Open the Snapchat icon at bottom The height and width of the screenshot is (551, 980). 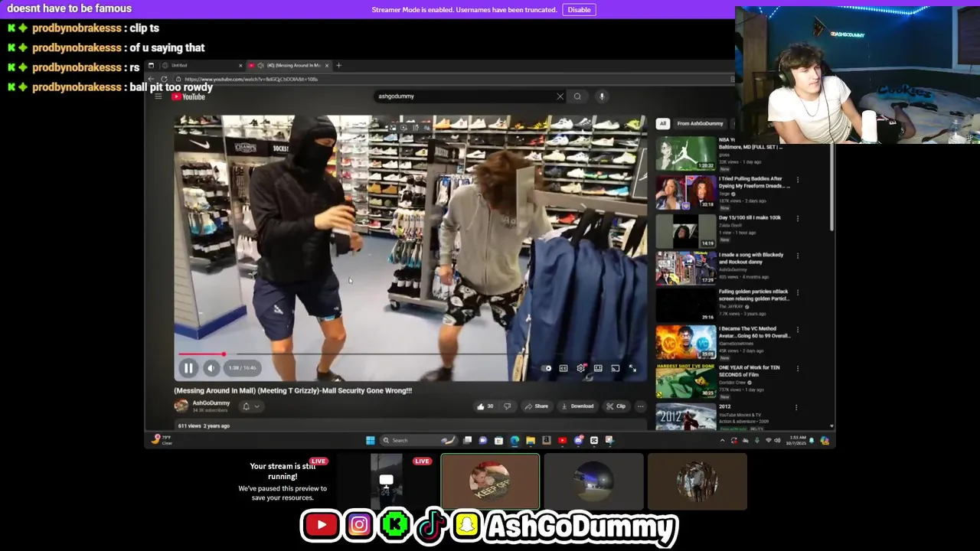(466, 525)
